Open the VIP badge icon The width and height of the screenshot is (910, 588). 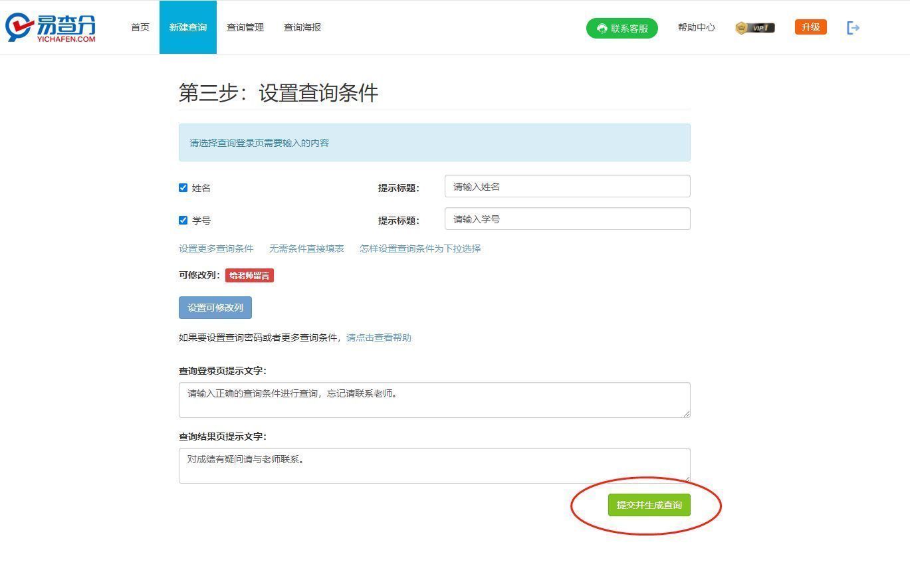(x=755, y=28)
